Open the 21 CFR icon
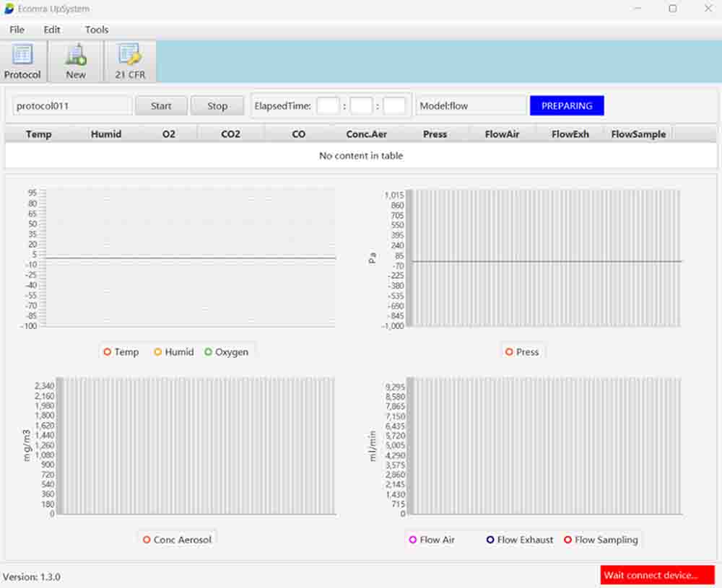Screen dimensions: 722x588 pyautogui.click(x=130, y=61)
